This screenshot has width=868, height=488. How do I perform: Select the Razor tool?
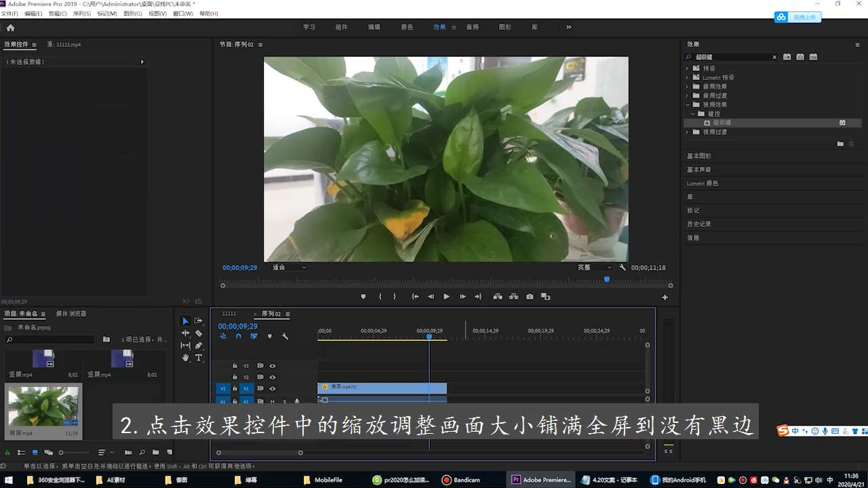(x=199, y=333)
